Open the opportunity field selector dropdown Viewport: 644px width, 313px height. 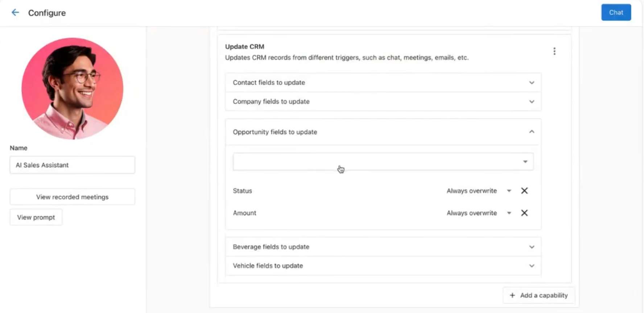point(377,162)
